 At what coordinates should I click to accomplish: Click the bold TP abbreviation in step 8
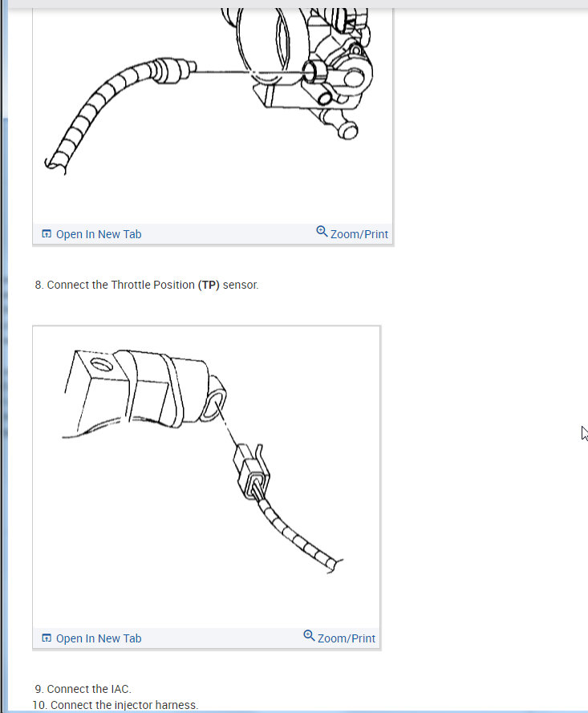point(209,285)
